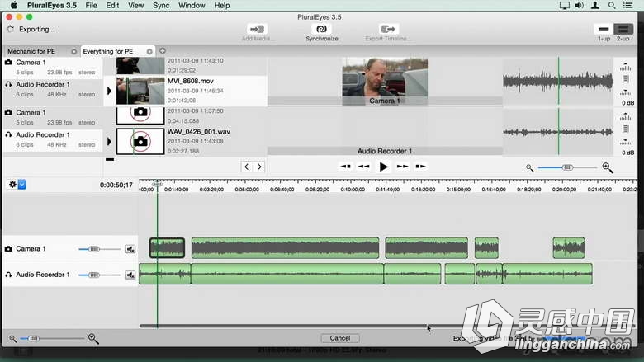Open the Edit menu
This screenshot has height=362, width=644.
tap(112, 5)
